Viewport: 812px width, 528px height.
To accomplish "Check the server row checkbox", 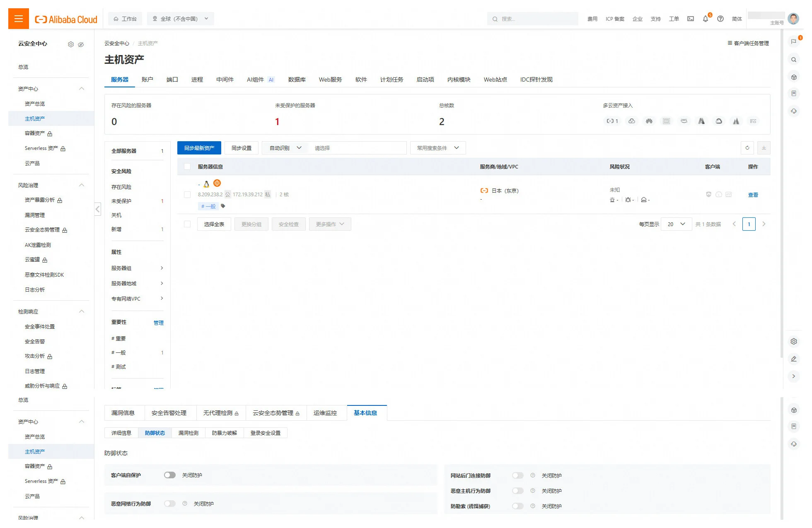I will click(x=187, y=195).
